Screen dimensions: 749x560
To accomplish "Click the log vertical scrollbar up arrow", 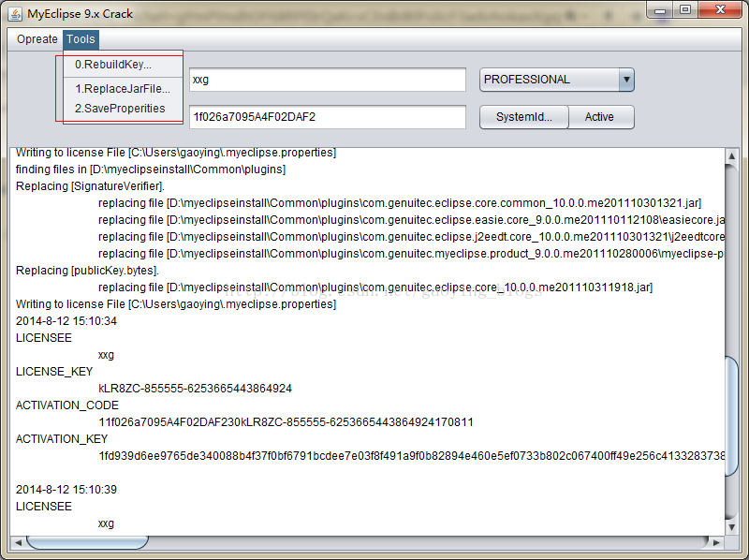I will click(731, 155).
